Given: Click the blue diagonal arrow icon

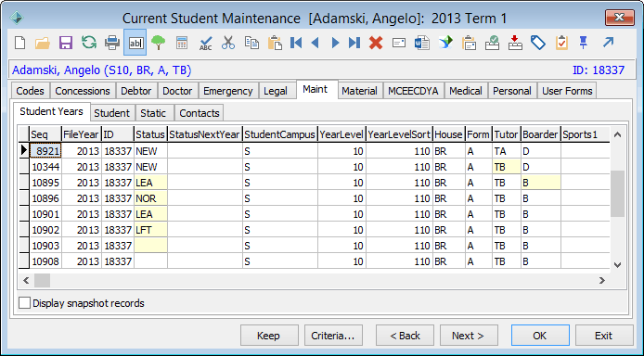Looking at the screenshot, I should coord(608,42).
